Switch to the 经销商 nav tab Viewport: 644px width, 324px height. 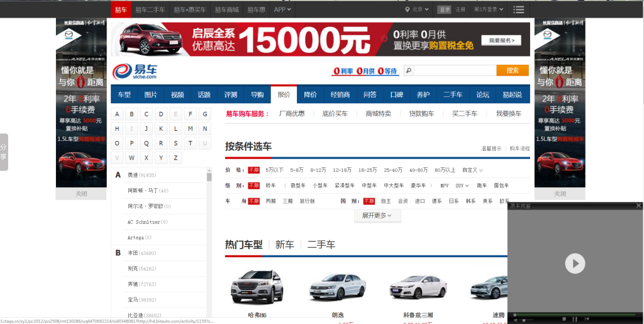(340, 95)
